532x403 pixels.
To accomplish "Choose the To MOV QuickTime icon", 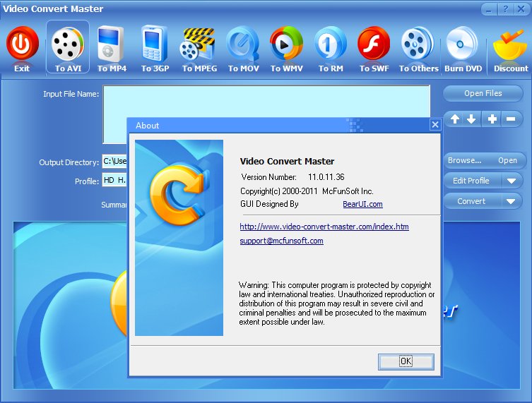I will tap(242, 44).
